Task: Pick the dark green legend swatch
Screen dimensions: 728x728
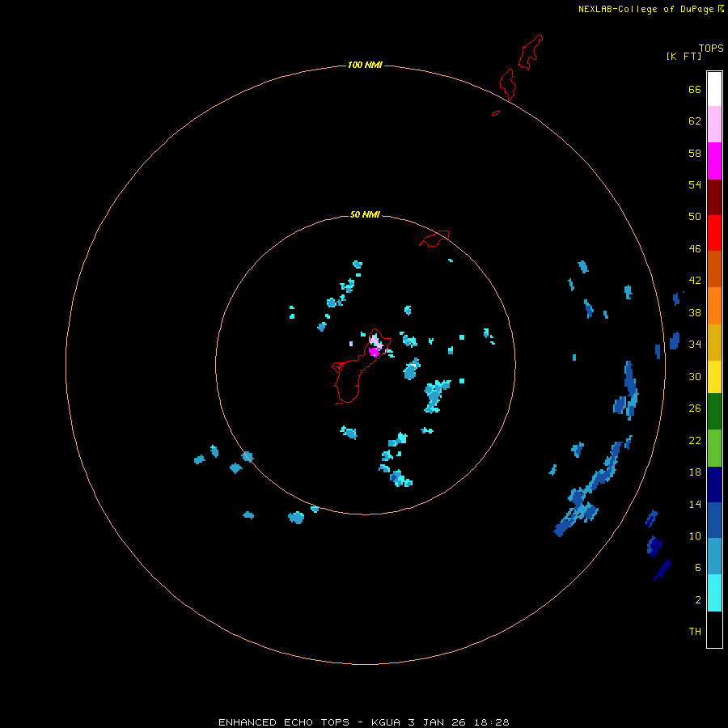Action: point(714,412)
